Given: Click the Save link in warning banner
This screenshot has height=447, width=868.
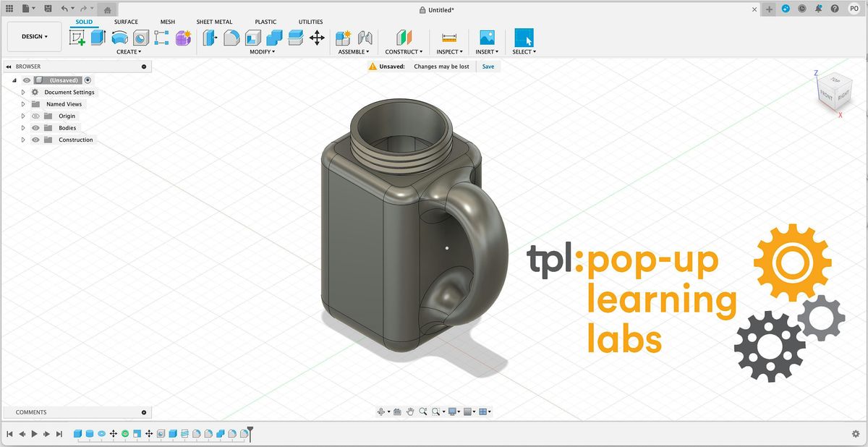Looking at the screenshot, I should 488,67.
